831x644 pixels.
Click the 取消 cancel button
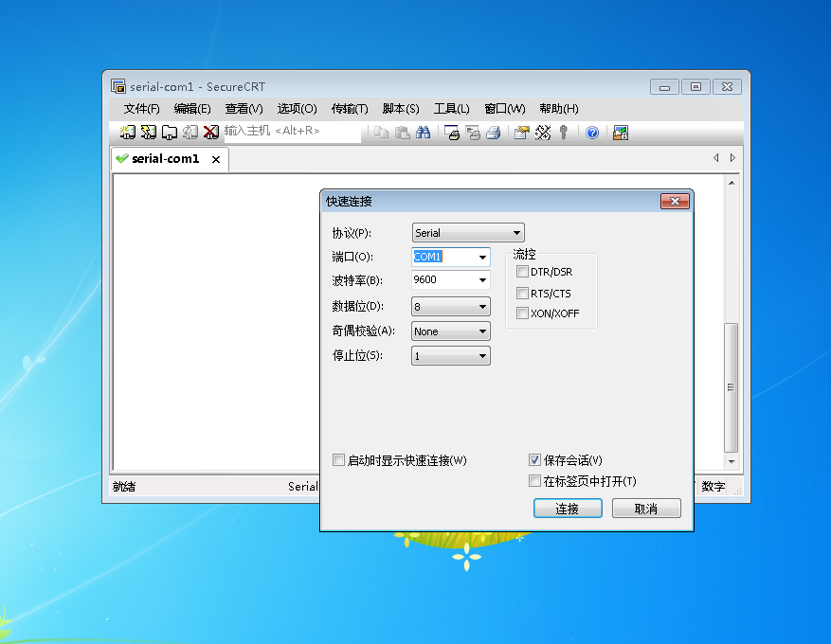646,509
